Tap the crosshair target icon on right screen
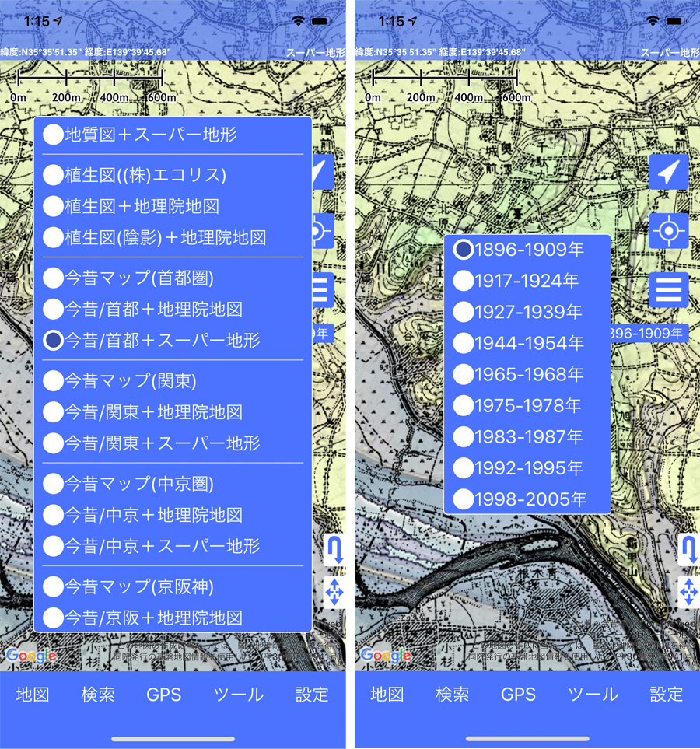This screenshot has height=749, width=700. tap(669, 231)
